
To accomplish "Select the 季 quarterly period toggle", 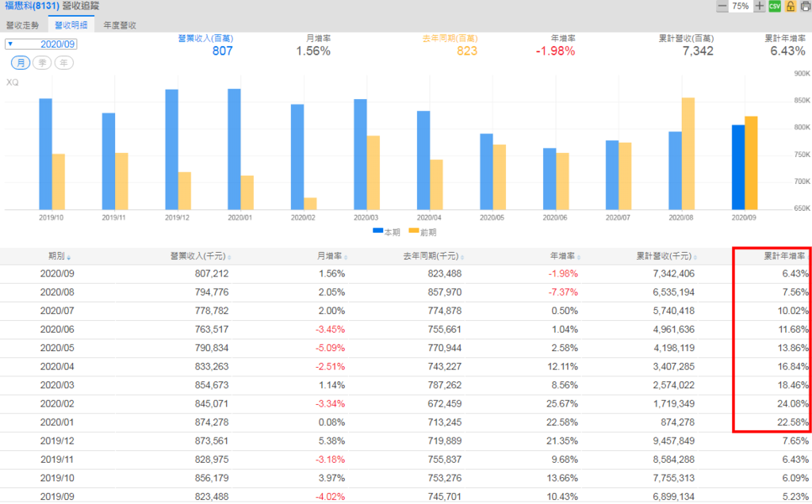I will tap(42, 63).
